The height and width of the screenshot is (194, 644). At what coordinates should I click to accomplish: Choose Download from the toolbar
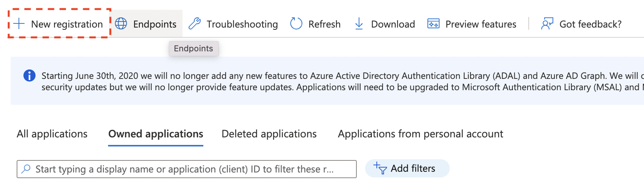coord(385,24)
